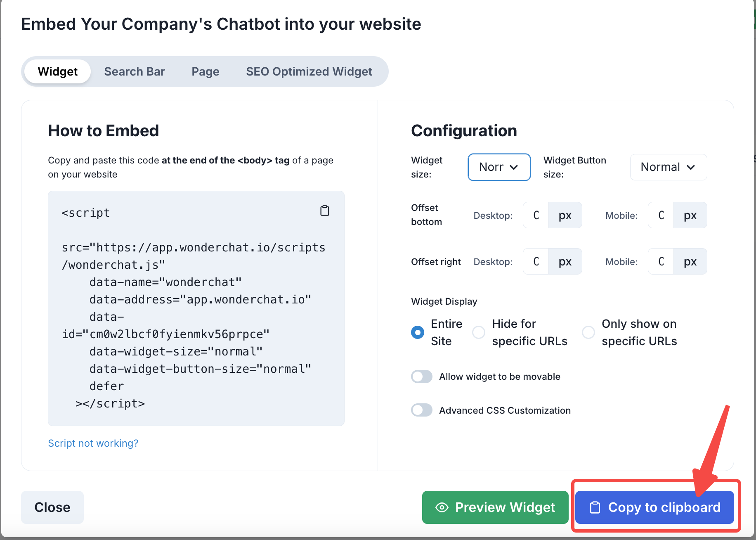The width and height of the screenshot is (756, 540).
Task: Open the Page tab
Action: [x=205, y=71]
